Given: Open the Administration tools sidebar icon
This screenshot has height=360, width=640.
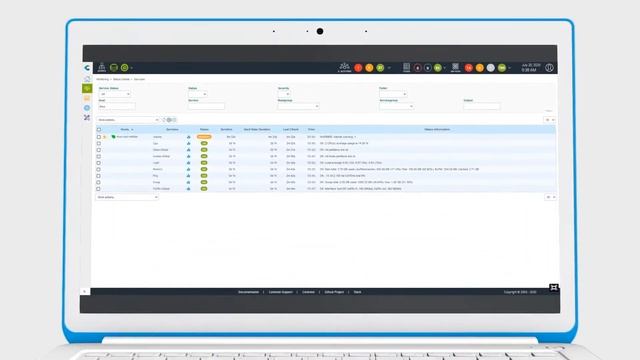Looking at the screenshot, I should coord(87,118).
